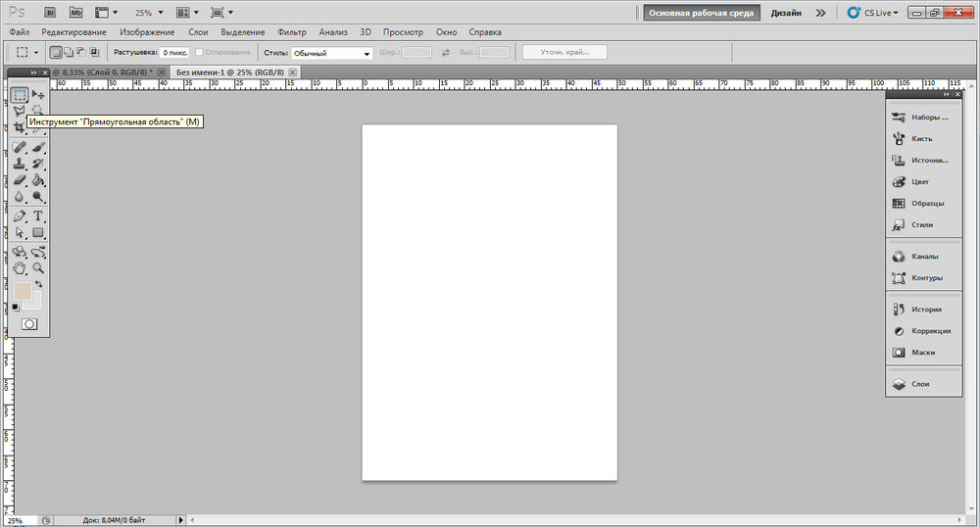
Task: Open the Слои panel from the dock
Action: (920, 384)
